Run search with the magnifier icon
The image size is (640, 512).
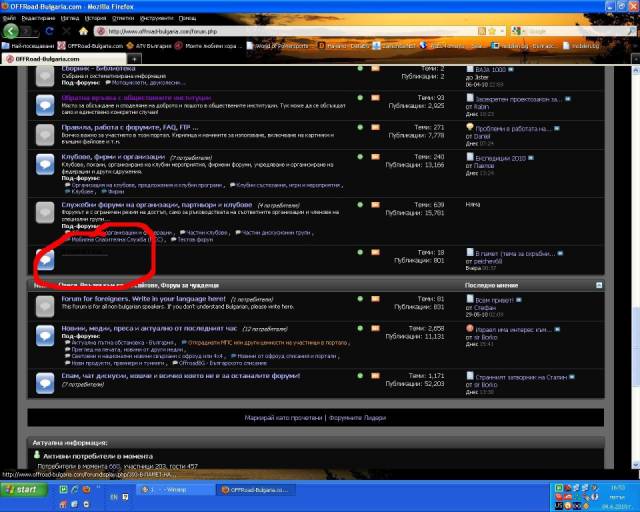point(632,31)
